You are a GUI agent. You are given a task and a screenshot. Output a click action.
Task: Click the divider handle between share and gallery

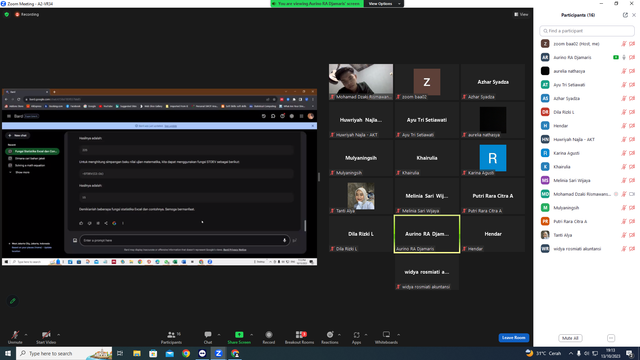click(319, 177)
